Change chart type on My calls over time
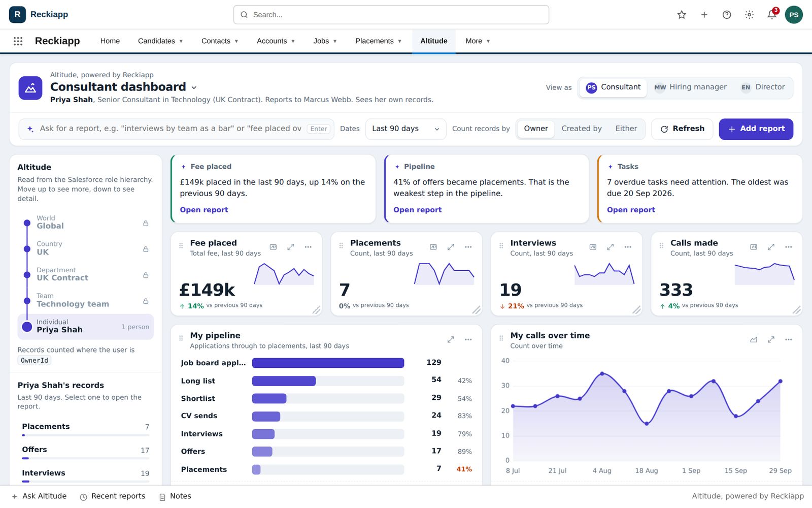Screen dimensions: 812x508 tap(754, 339)
